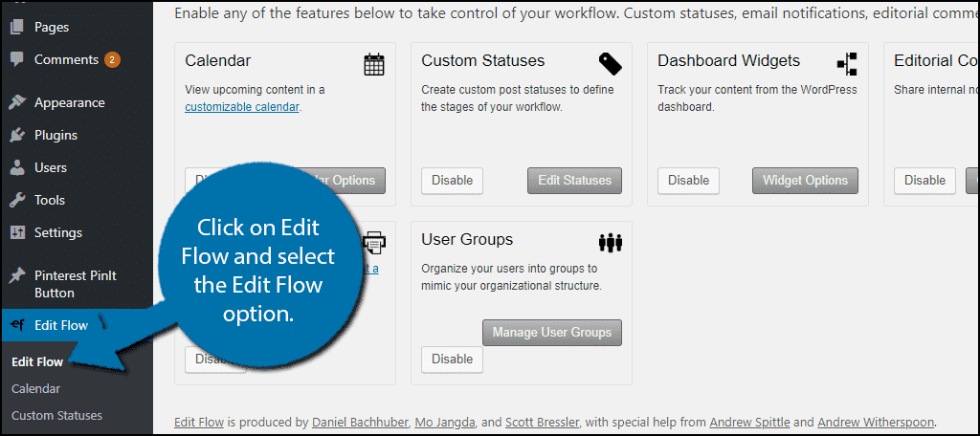Click the Plugins plug icon
Image resolution: width=980 pixels, height=436 pixels.
tap(17, 135)
